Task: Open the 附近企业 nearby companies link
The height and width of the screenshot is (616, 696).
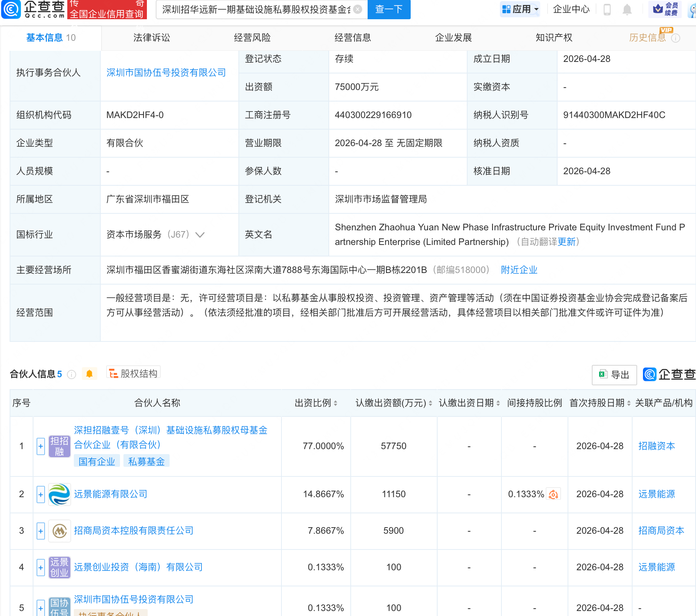Action: [x=519, y=270]
